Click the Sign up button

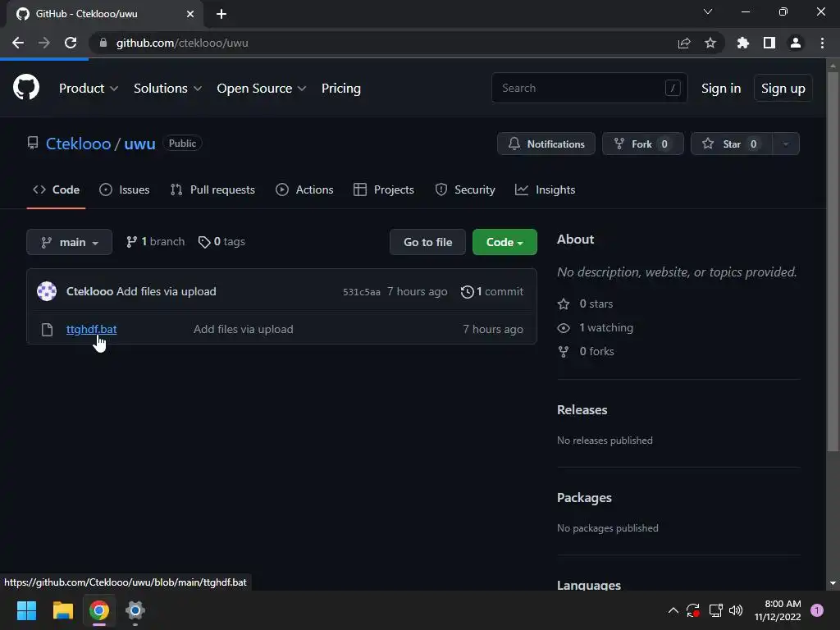(783, 89)
